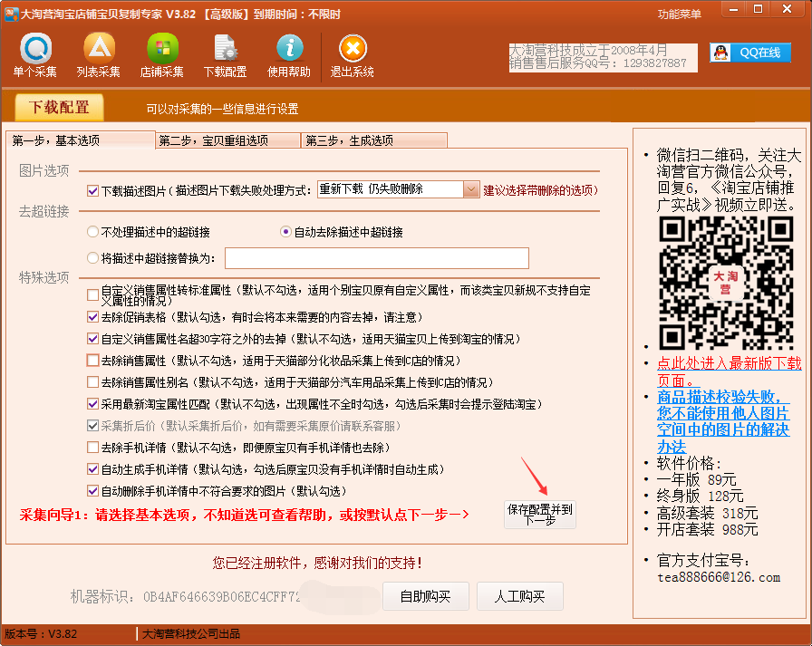Image resolution: width=812 pixels, height=646 pixels.
Task: Open the 单个采集 single collect tool
Action: 35,55
